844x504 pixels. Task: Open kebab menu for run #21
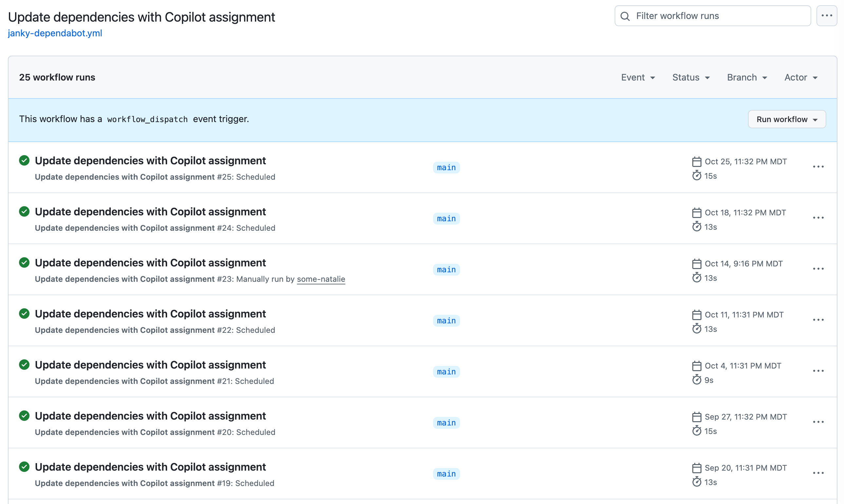[x=818, y=371]
